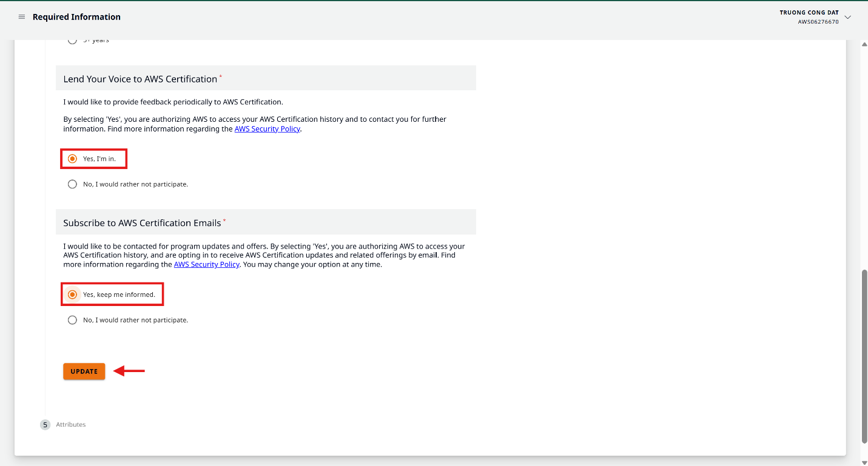The width and height of the screenshot is (868, 466).
Task: Go to step 5 Attributes
Action: tap(63, 425)
